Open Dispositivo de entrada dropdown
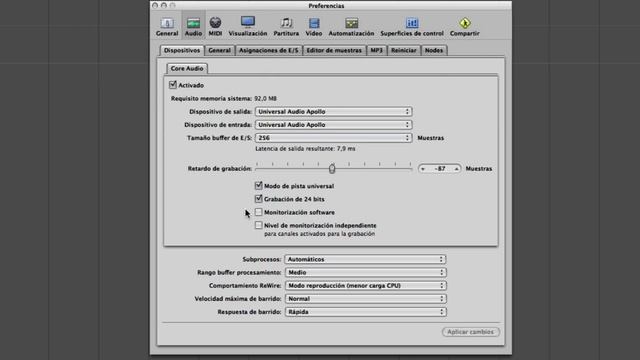Screen dimensions: 640x360 (333, 124)
